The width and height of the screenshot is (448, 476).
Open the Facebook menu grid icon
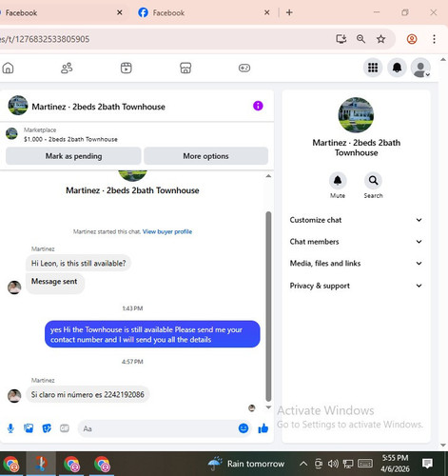373,68
